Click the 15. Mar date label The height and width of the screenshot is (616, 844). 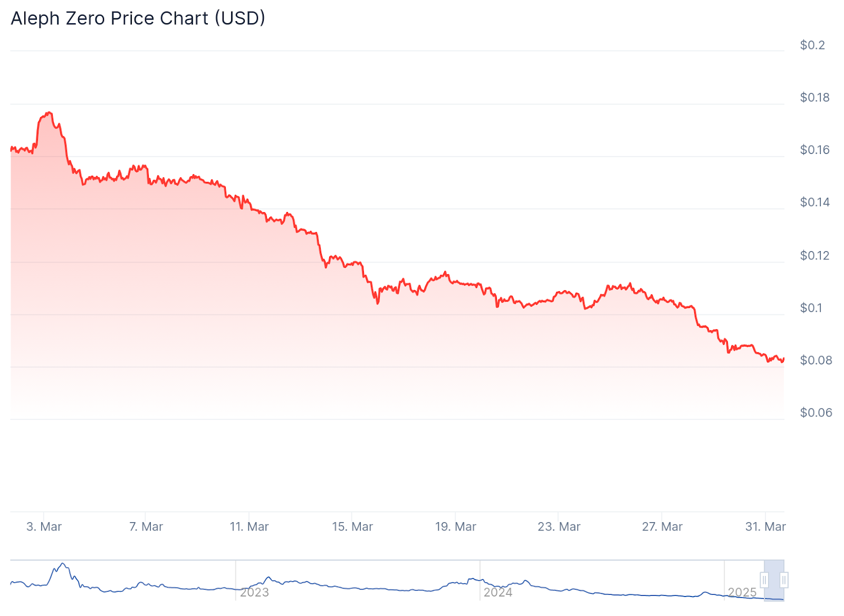pyautogui.click(x=352, y=526)
